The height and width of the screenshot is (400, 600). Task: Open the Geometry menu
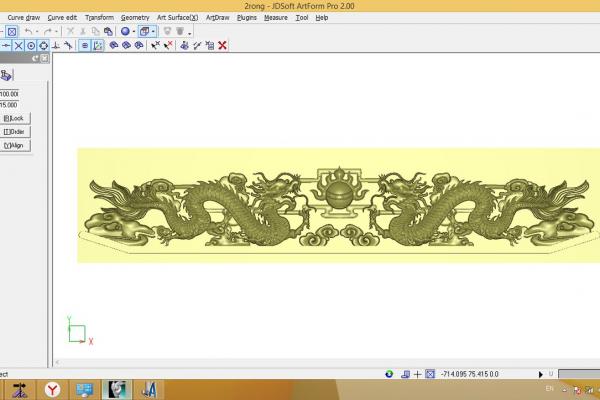click(135, 17)
